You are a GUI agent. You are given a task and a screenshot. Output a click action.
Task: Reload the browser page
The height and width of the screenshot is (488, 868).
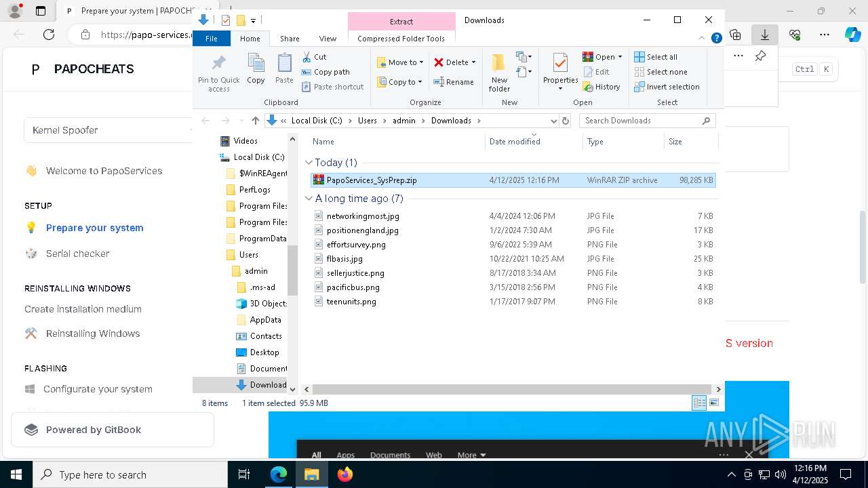click(x=48, y=35)
